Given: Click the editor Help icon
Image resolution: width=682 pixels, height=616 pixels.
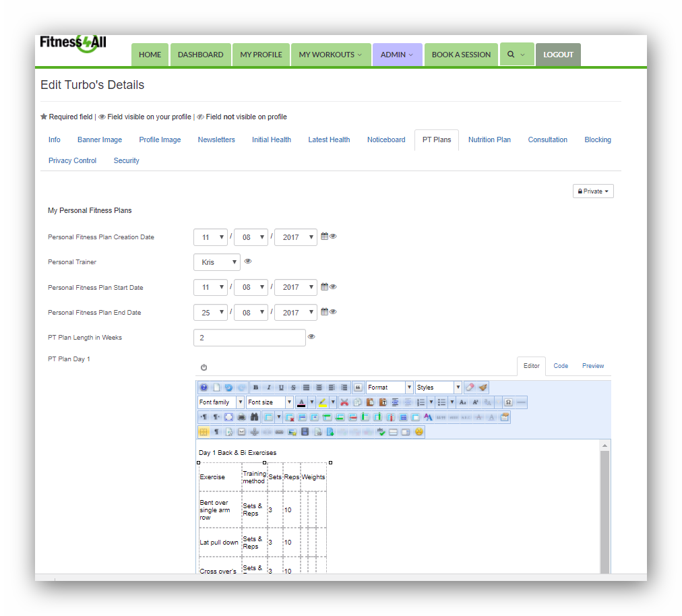Looking at the screenshot, I should pyautogui.click(x=204, y=387).
